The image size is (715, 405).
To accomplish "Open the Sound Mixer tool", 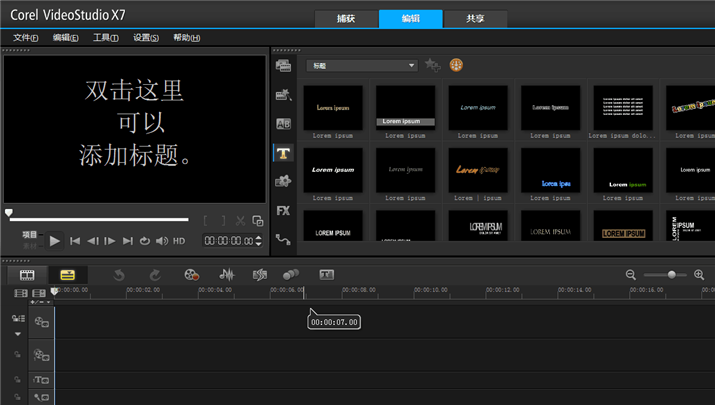I will pyautogui.click(x=227, y=274).
